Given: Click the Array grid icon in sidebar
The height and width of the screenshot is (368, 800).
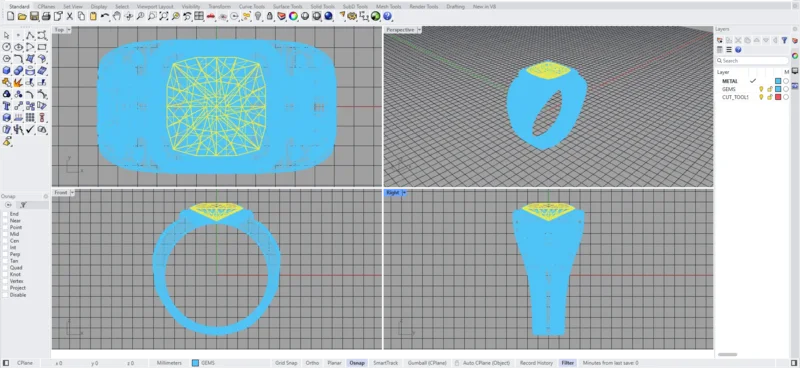Looking at the screenshot, I should 30,117.
